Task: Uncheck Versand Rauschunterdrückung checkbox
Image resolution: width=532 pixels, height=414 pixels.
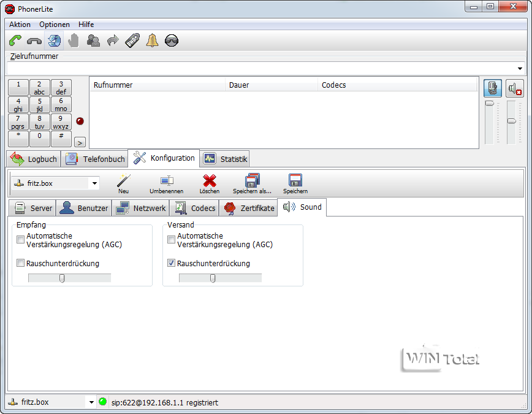Action: (172, 263)
